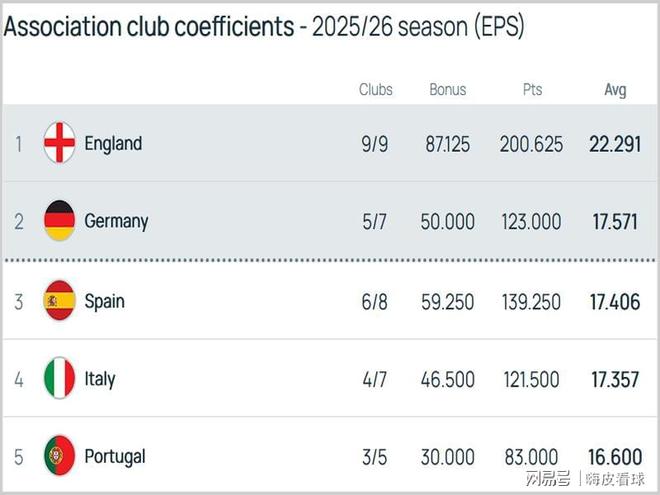Open the Germany association link
This screenshot has width=660, height=495.
click(x=116, y=221)
